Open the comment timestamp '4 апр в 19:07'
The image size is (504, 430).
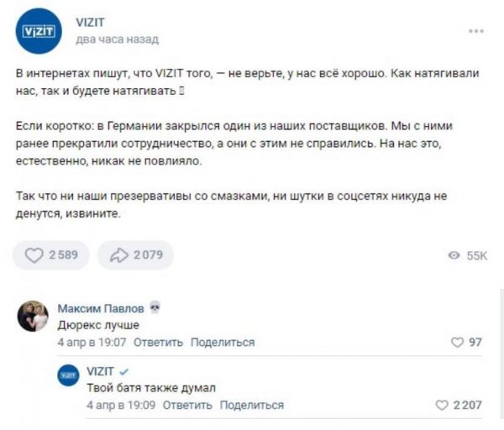(x=92, y=342)
